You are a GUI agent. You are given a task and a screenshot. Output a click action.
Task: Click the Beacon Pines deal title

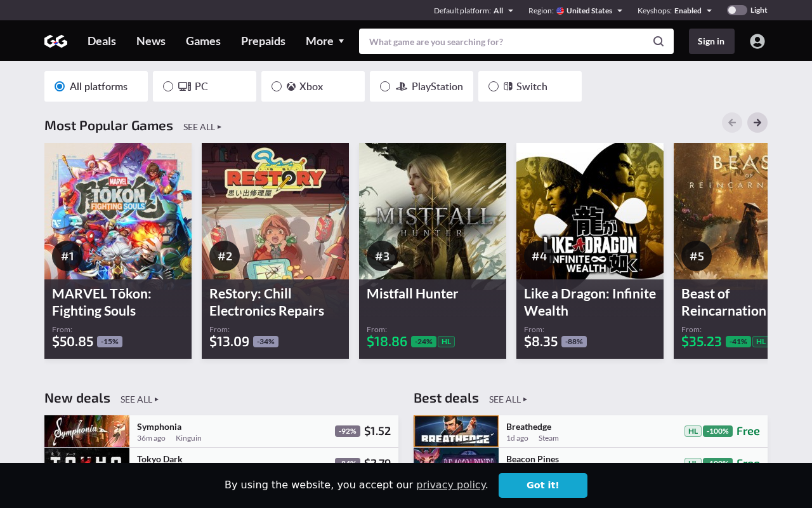532,459
